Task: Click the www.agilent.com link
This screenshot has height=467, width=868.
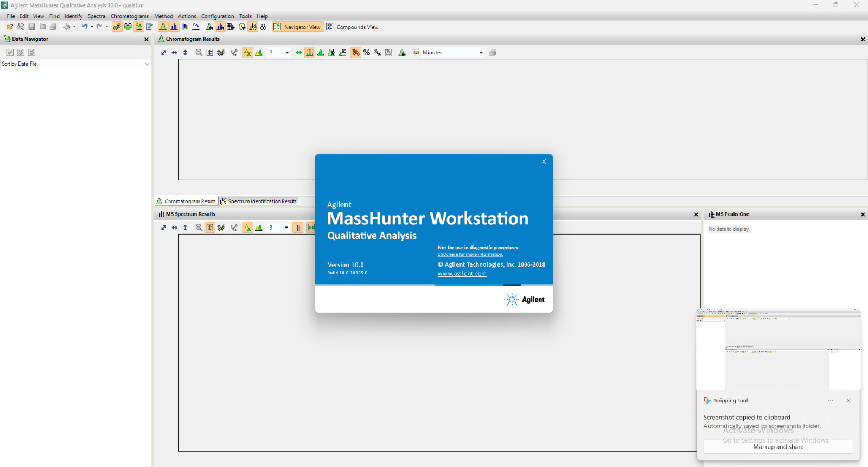Action: [462, 274]
